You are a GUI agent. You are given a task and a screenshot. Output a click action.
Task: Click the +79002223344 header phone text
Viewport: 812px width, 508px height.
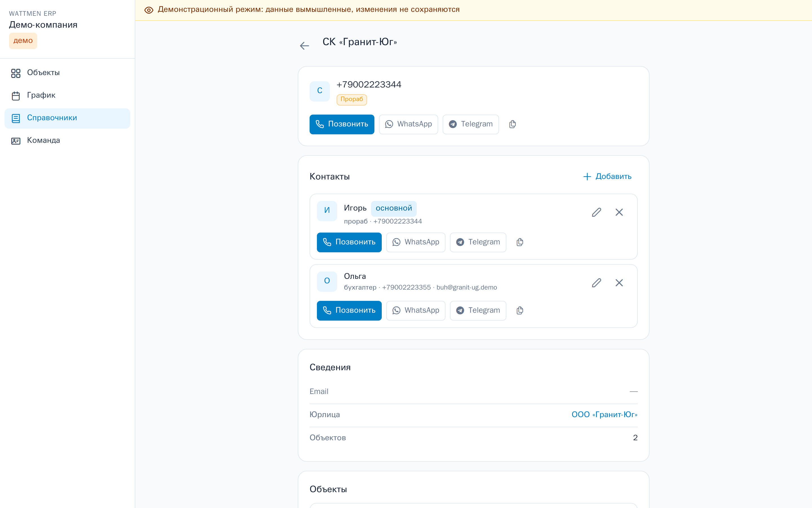(x=369, y=85)
